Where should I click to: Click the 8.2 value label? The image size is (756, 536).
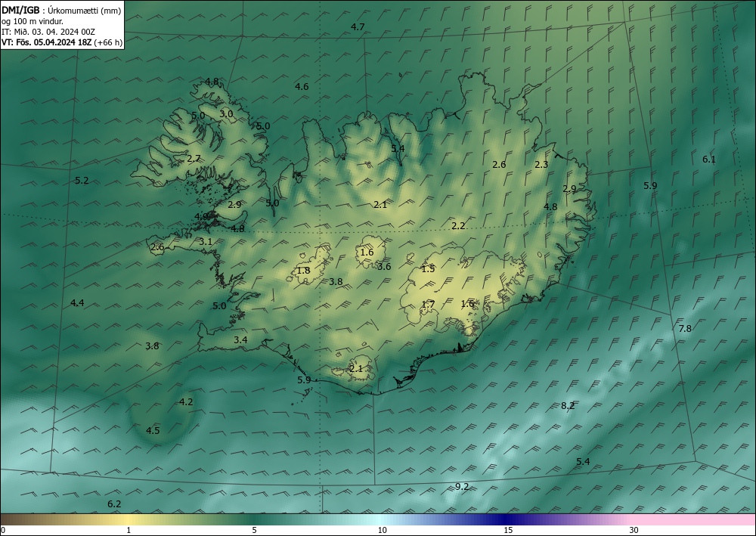coord(568,406)
